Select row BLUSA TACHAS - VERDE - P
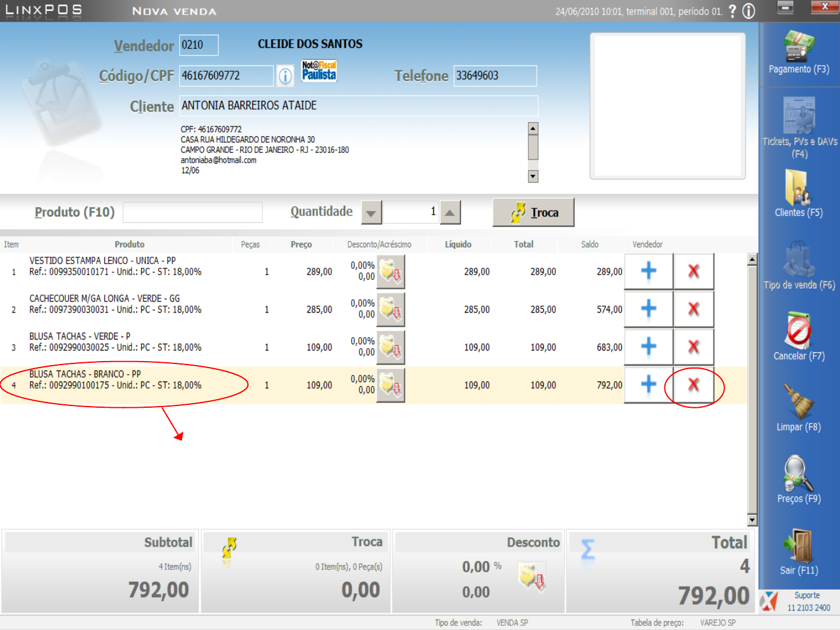Viewport: 840px width, 630px height. click(x=373, y=347)
